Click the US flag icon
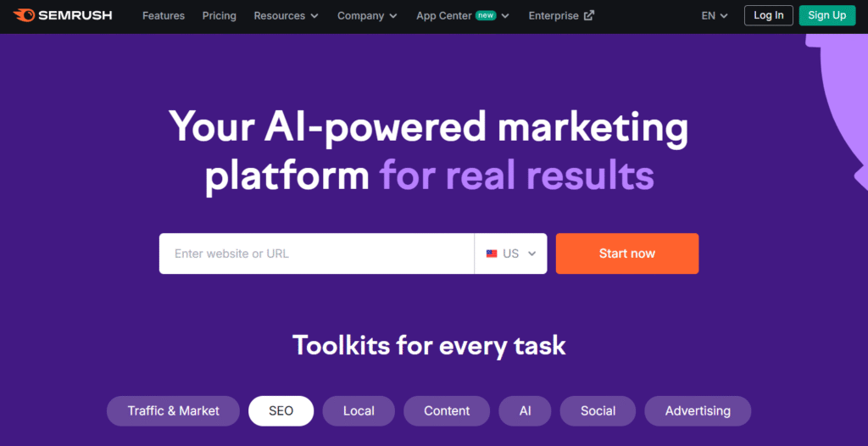The height and width of the screenshot is (446, 868). (492, 254)
